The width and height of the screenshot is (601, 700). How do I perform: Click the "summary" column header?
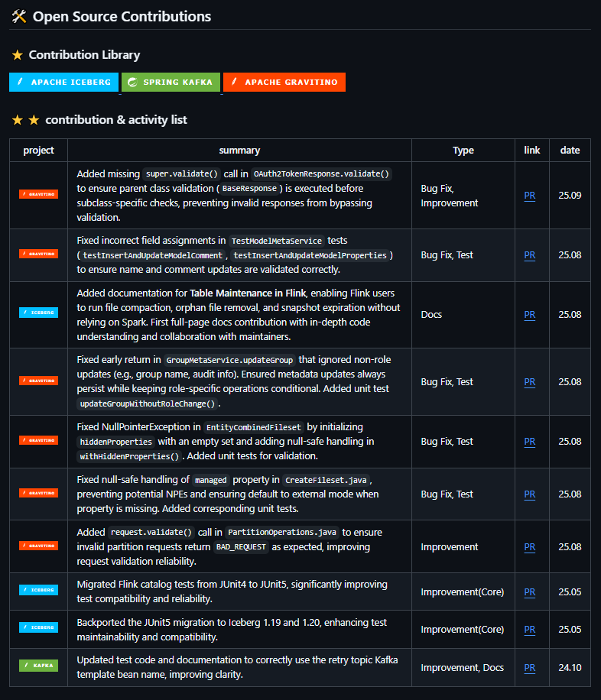coord(239,151)
